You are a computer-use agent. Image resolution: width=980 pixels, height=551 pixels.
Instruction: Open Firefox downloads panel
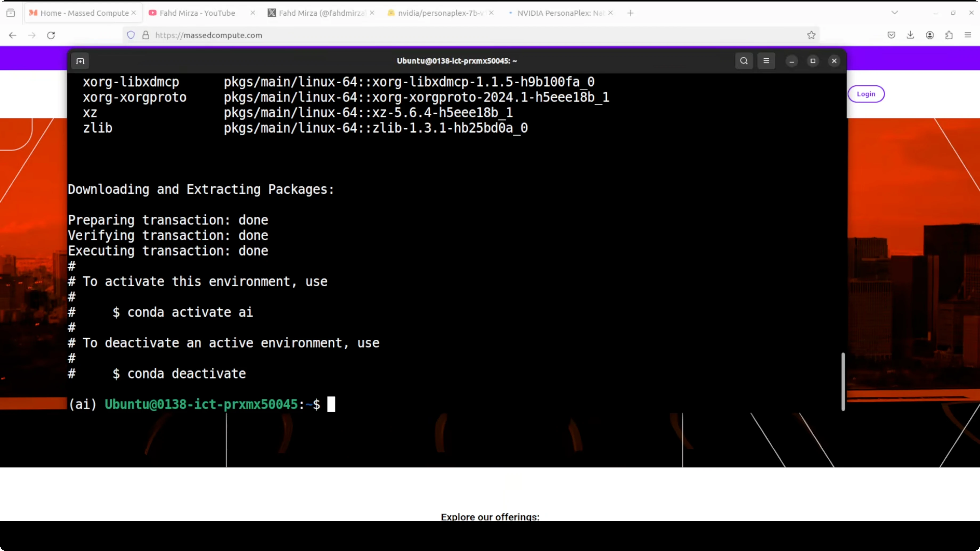(x=910, y=35)
